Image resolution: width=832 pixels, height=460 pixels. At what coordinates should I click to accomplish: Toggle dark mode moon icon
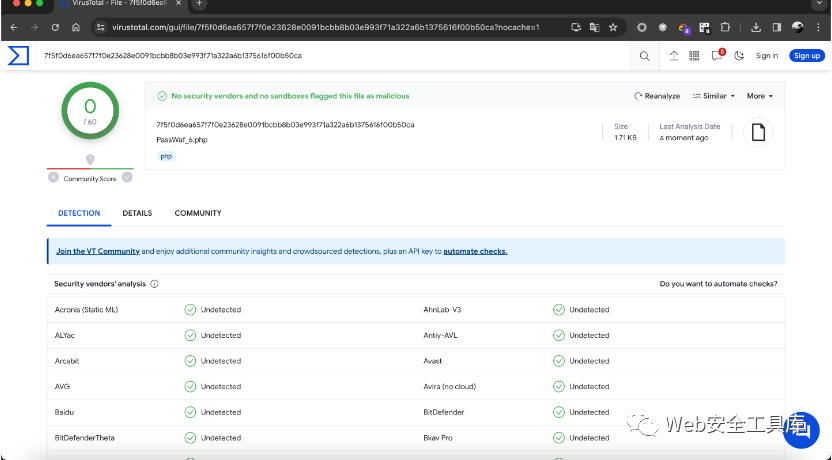coord(739,56)
